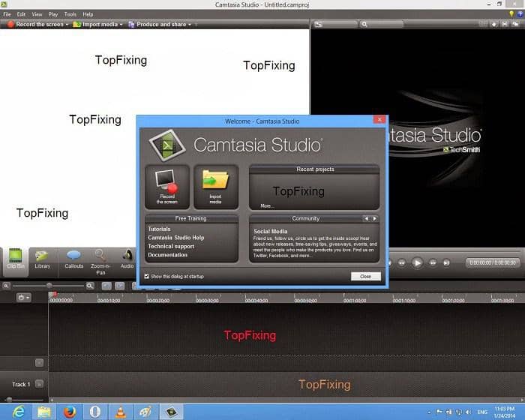Open the Play menu
This screenshot has width=525, height=420.
(53, 14)
